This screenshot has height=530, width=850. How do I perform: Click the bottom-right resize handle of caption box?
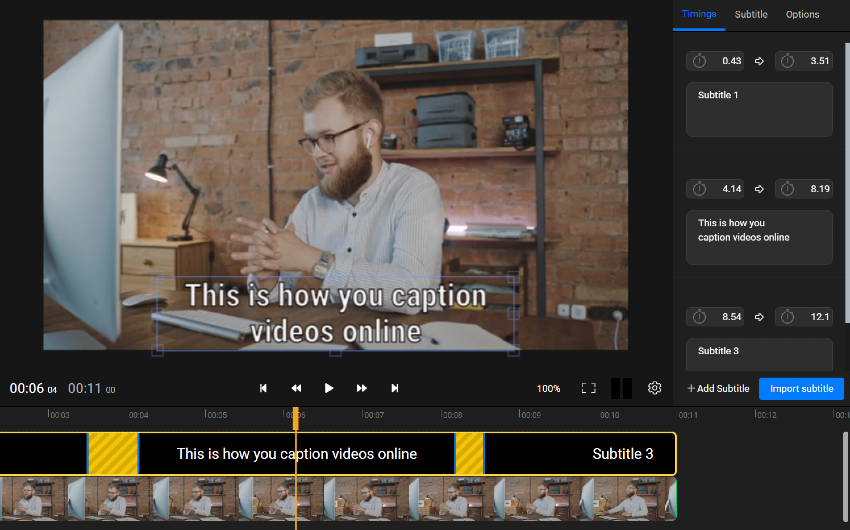(x=514, y=351)
